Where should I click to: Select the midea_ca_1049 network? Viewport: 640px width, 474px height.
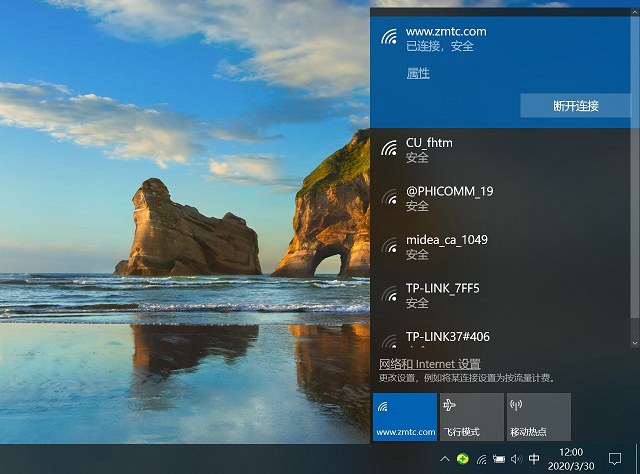(x=500, y=247)
